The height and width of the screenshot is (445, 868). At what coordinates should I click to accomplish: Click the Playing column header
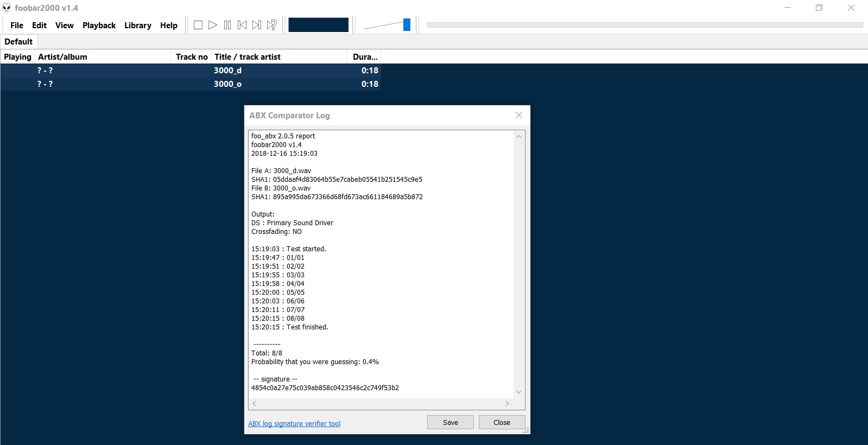[x=17, y=57]
